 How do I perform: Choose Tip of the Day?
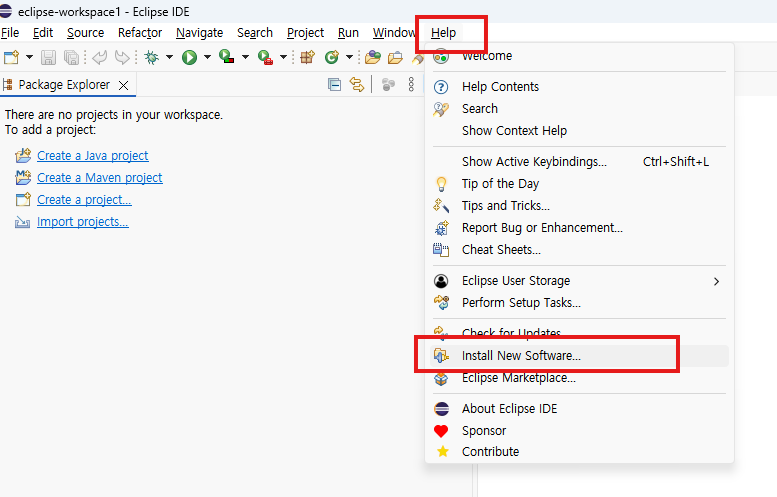coord(579,184)
